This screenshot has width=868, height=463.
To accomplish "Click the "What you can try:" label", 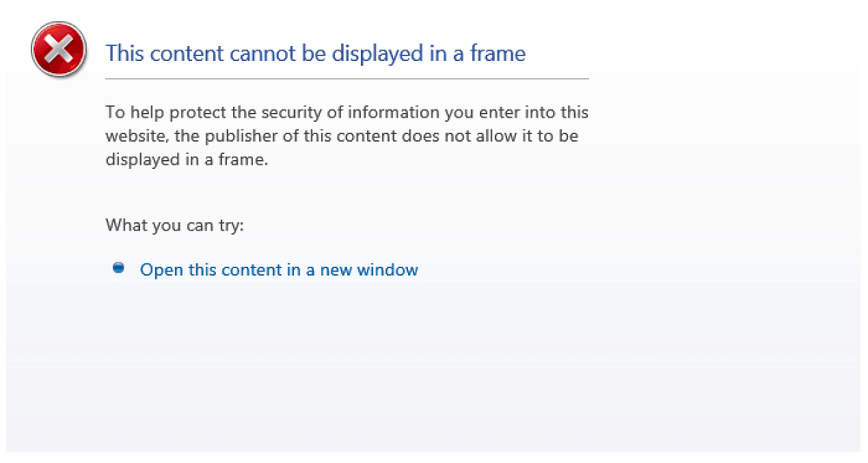I will [175, 225].
